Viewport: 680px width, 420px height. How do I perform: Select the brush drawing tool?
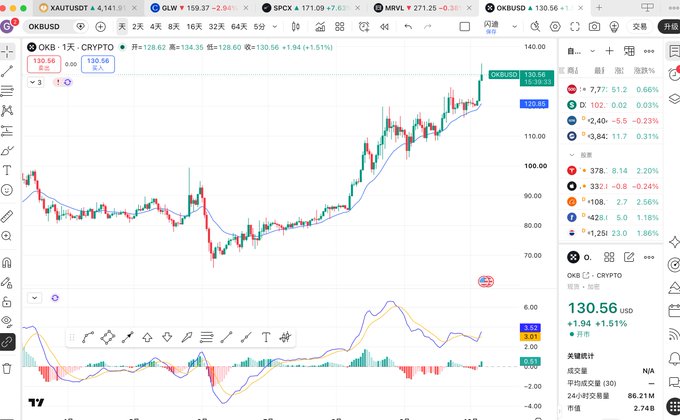(7, 150)
